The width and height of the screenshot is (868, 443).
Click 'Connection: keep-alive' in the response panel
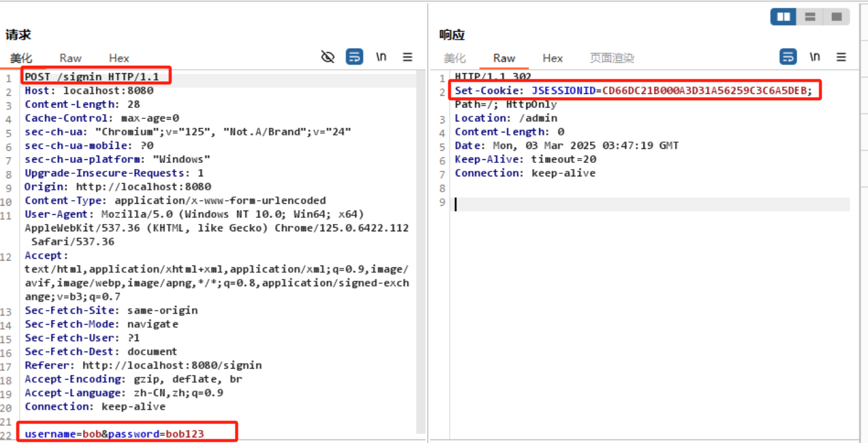click(x=525, y=173)
